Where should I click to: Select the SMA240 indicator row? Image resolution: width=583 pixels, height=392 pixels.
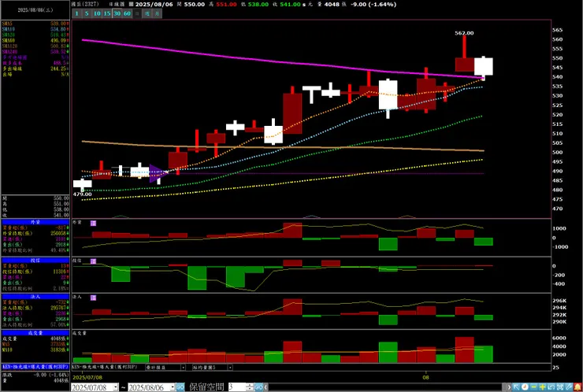pyautogui.click(x=35, y=52)
